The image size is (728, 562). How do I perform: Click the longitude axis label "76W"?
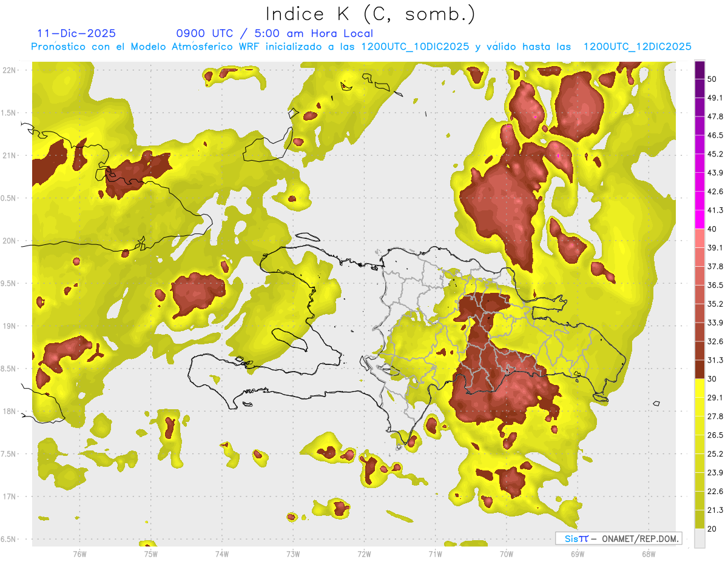79,554
